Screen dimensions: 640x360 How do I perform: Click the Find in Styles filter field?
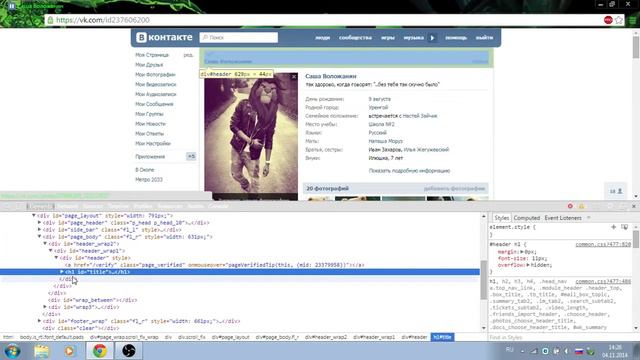(562, 337)
